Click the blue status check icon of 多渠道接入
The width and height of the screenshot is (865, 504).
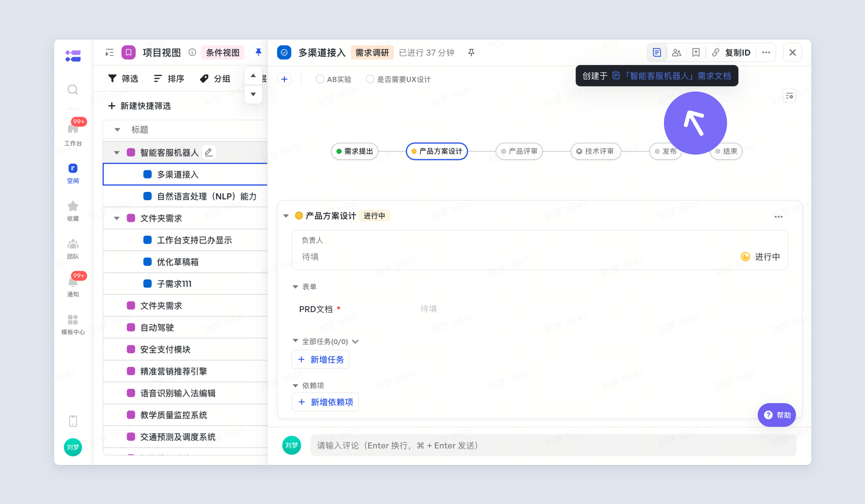pos(284,52)
